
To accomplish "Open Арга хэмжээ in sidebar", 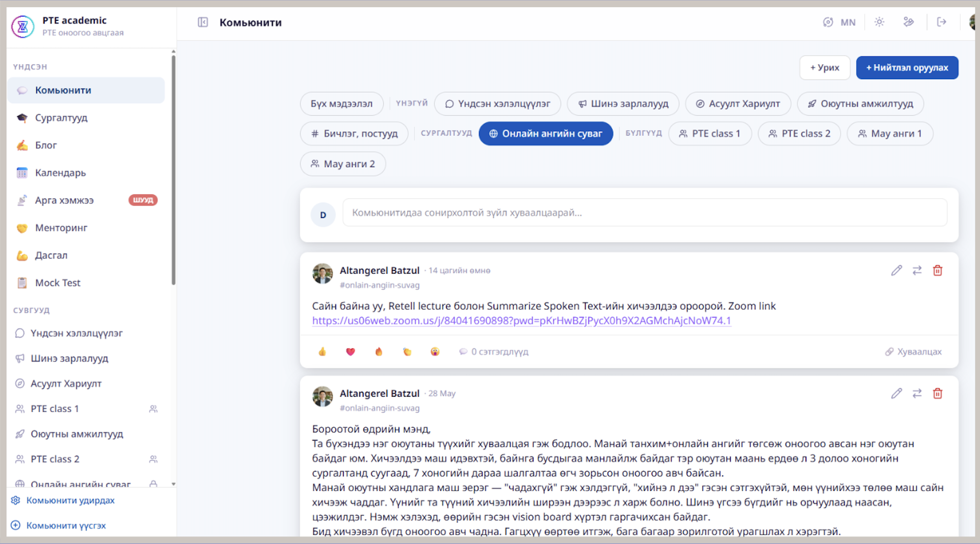I will tap(86, 200).
